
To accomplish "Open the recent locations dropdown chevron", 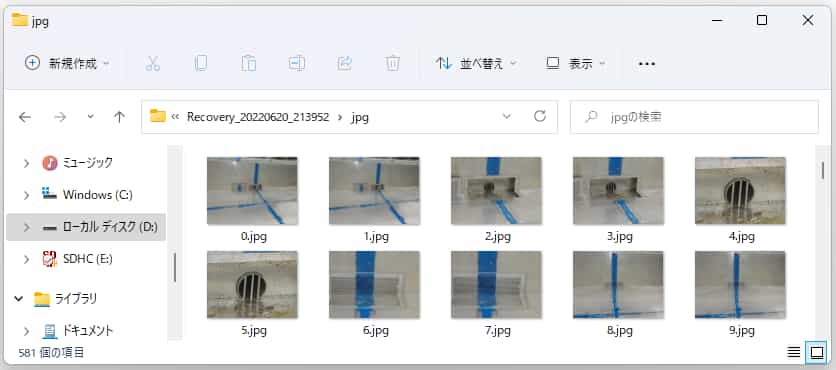I will tap(90, 117).
